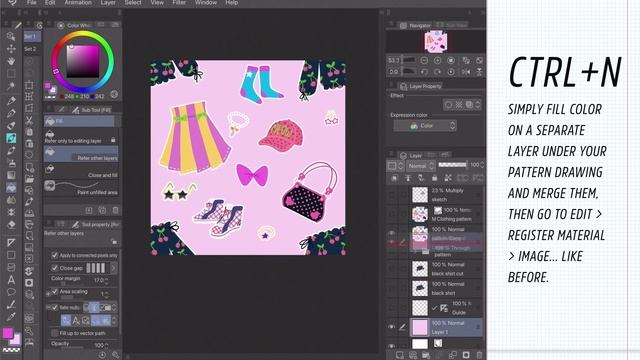Choose Refer only to editing layer sub tool

click(x=82, y=137)
